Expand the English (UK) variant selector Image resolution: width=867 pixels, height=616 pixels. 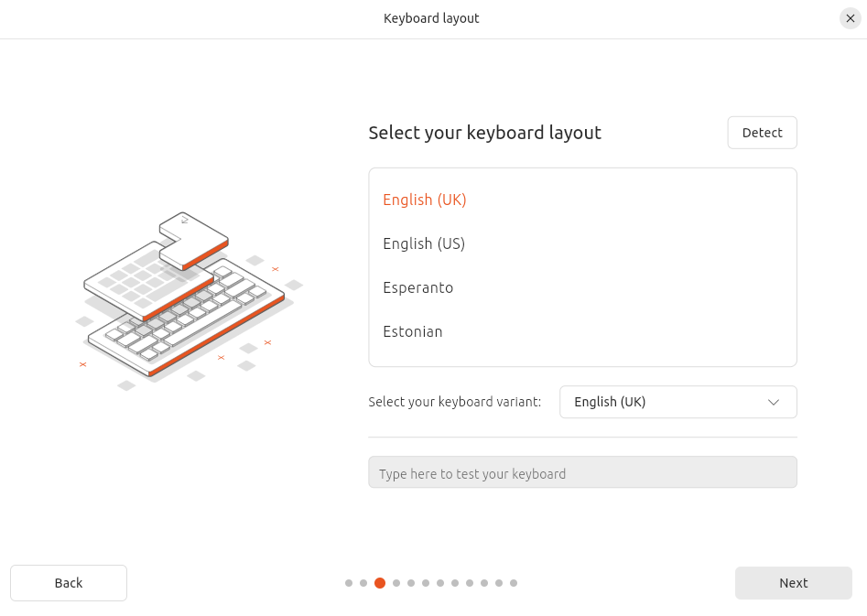coord(677,401)
